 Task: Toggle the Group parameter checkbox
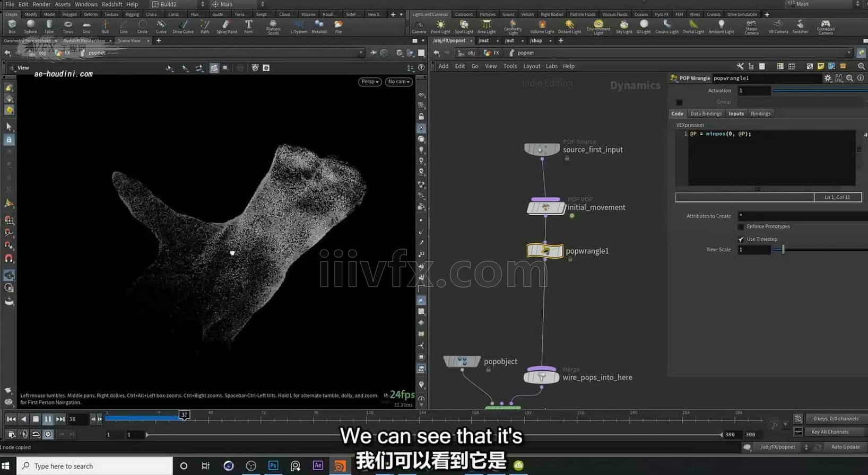(x=679, y=102)
